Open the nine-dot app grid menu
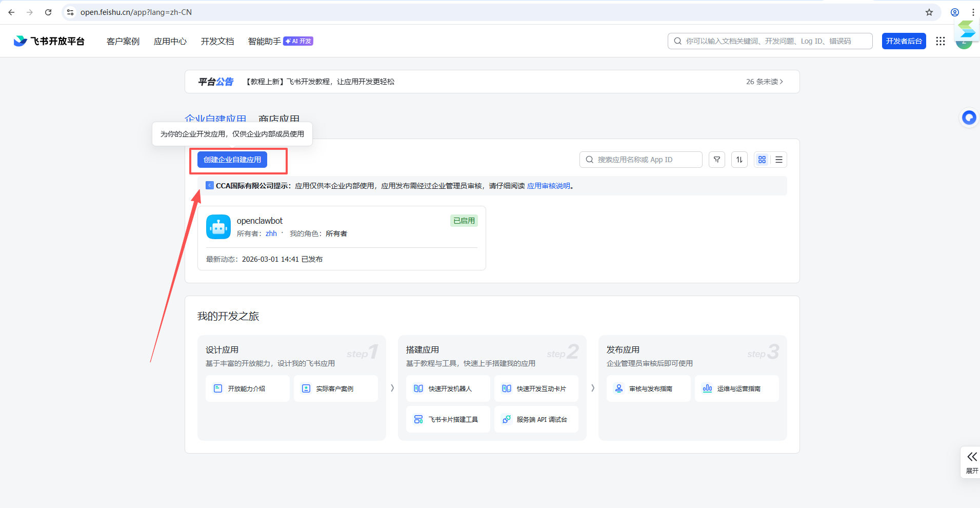The image size is (980, 508). [x=941, y=41]
